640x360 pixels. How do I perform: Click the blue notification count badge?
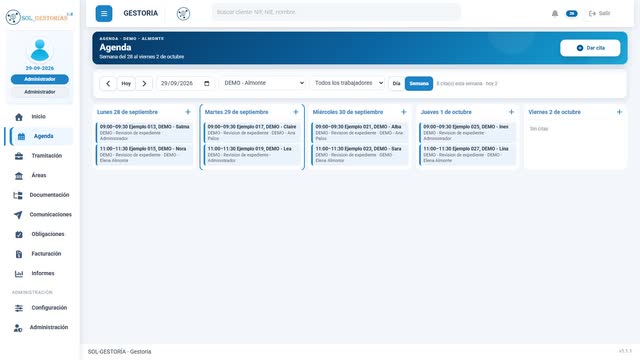pos(571,13)
